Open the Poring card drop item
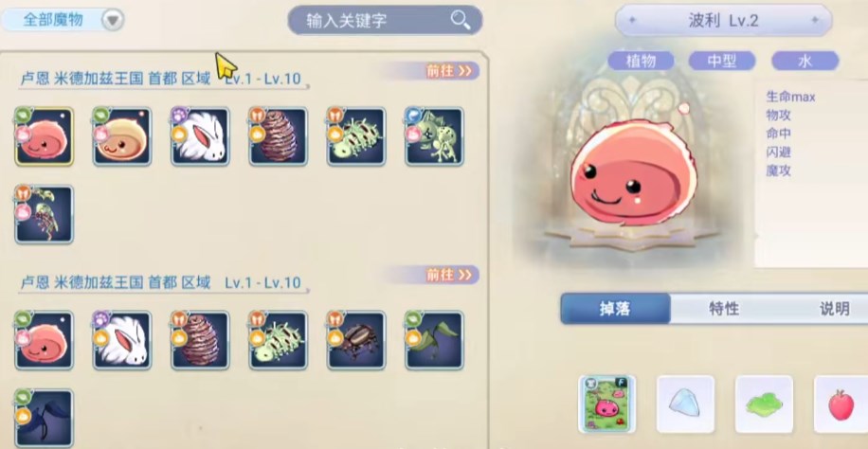This screenshot has height=449, width=868. coord(607,404)
